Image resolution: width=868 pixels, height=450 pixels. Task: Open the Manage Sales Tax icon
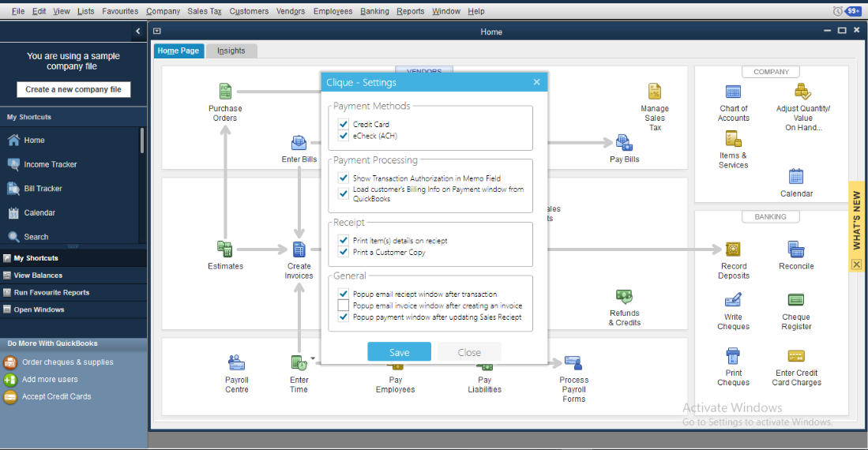pyautogui.click(x=654, y=92)
